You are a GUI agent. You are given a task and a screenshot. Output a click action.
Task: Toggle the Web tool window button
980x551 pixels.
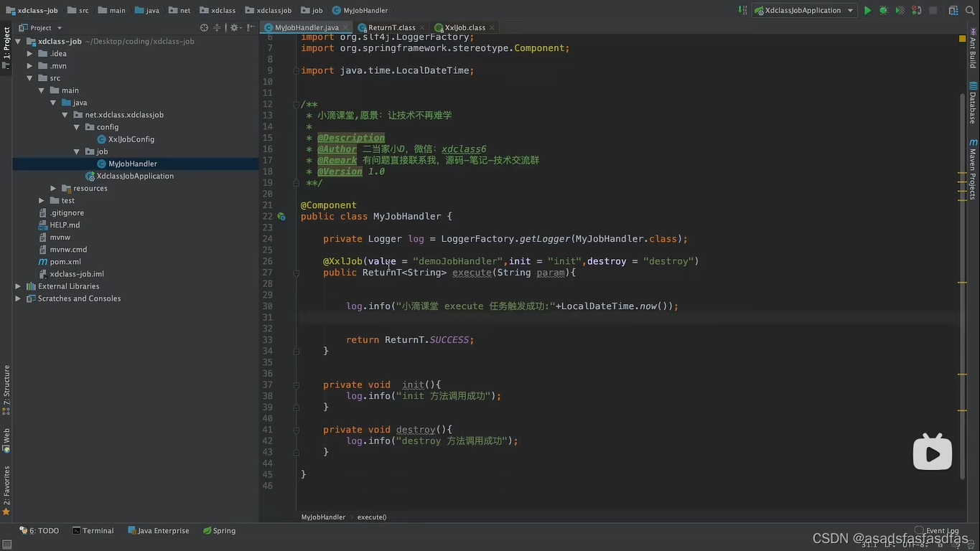click(x=6, y=441)
